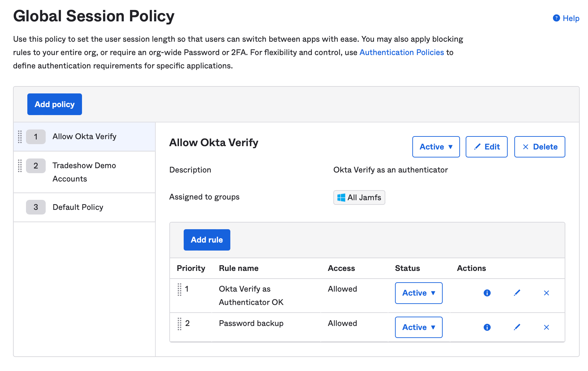Delete the Password backup rule
Screen dimensions: 588x371
pyautogui.click(x=546, y=327)
